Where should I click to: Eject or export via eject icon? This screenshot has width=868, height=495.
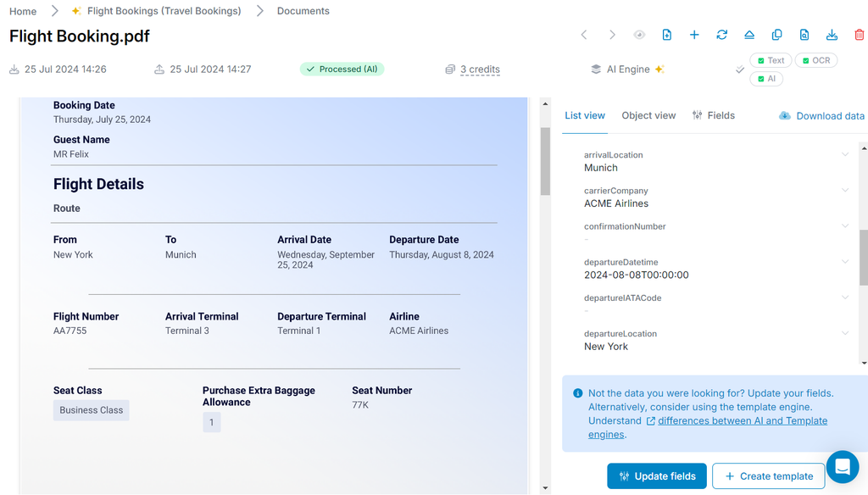[x=749, y=35]
